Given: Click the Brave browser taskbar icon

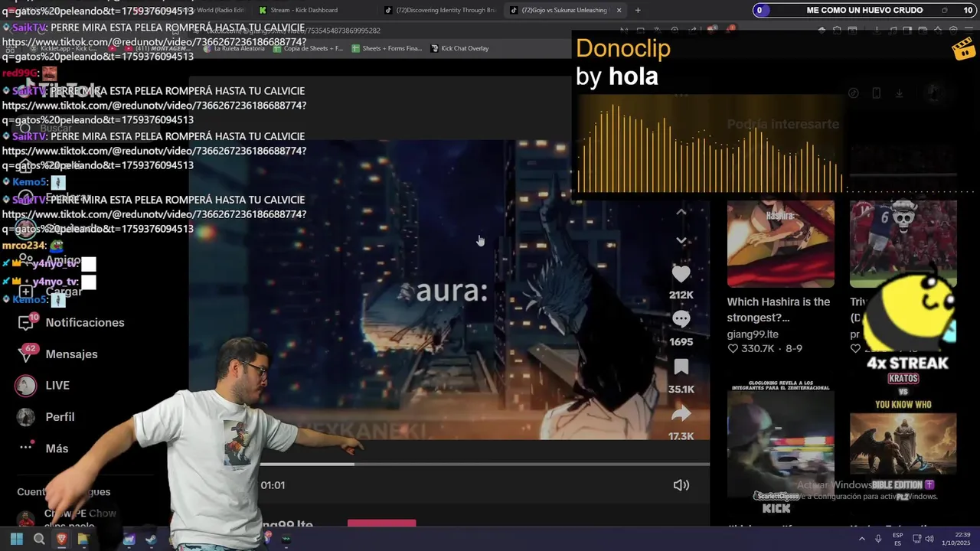Looking at the screenshot, I should (x=61, y=539).
